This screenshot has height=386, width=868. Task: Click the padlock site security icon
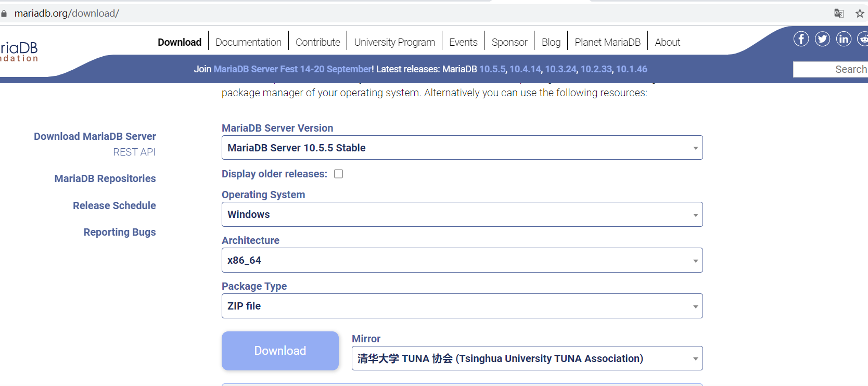pyautogui.click(x=4, y=14)
